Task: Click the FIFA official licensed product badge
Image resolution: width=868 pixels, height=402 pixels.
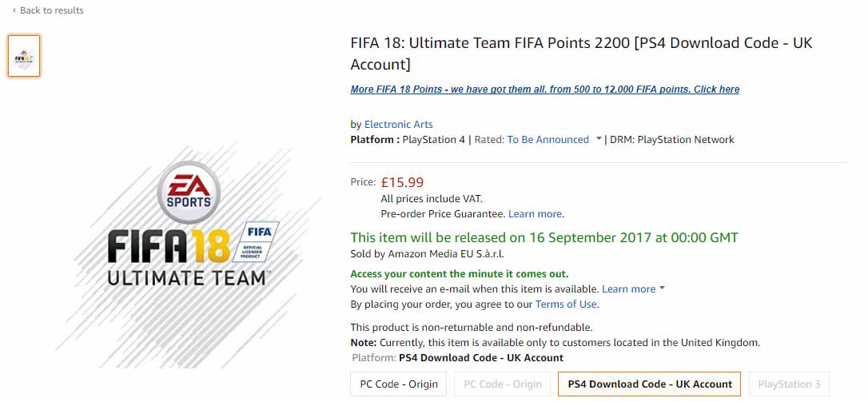Action: (258, 241)
